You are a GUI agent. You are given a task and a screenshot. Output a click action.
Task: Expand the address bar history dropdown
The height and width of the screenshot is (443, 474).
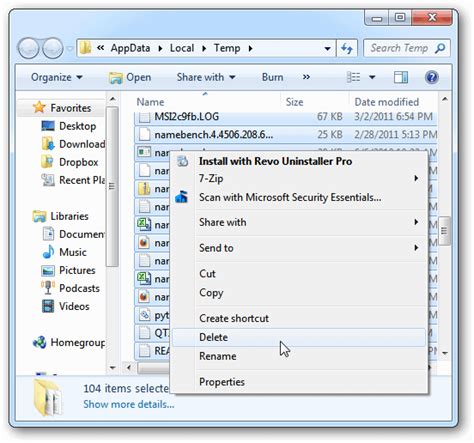tap(328, 49)
